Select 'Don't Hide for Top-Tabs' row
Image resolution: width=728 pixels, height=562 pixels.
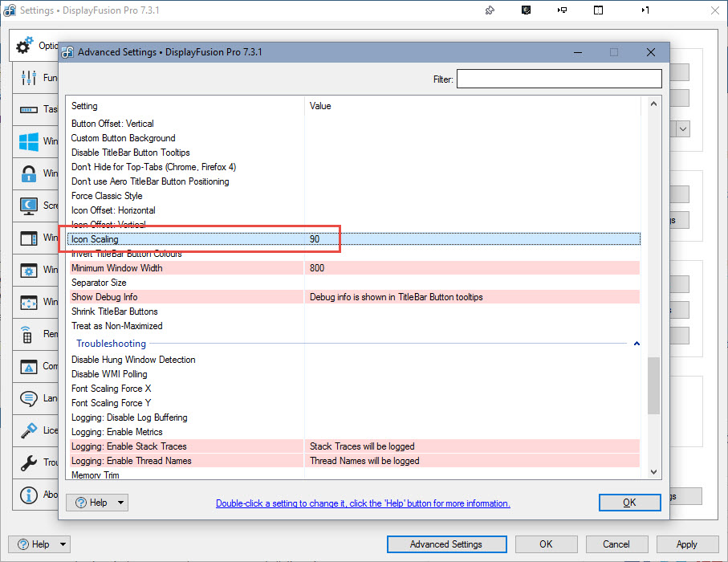coord(354,167)
